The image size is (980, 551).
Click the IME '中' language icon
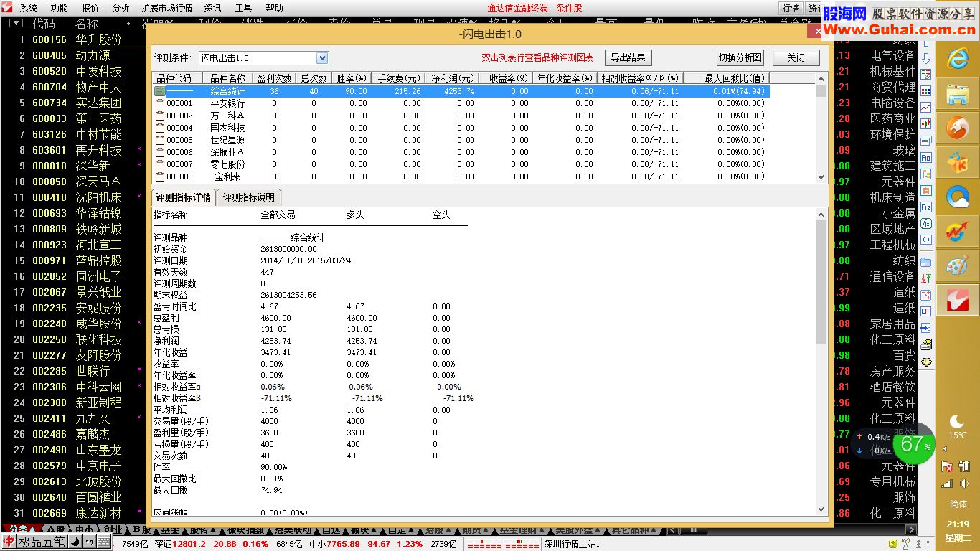pyautogui.click(x=10, y=542)
